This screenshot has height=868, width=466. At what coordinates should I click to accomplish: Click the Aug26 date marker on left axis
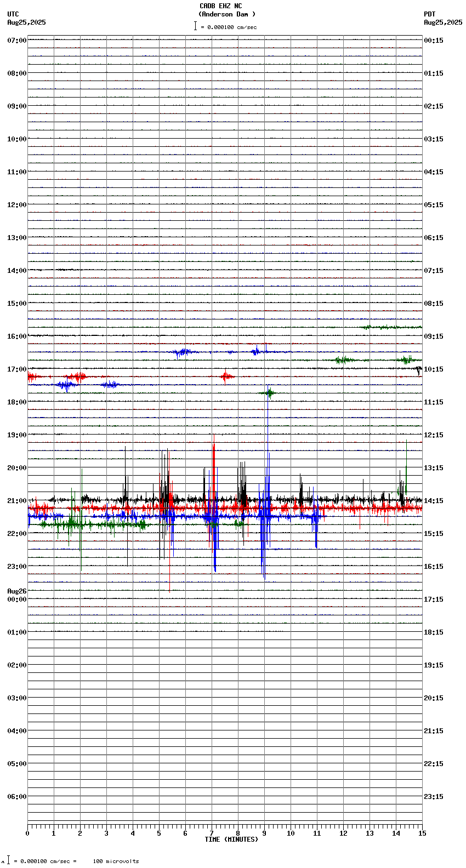[x=17, y=591]
